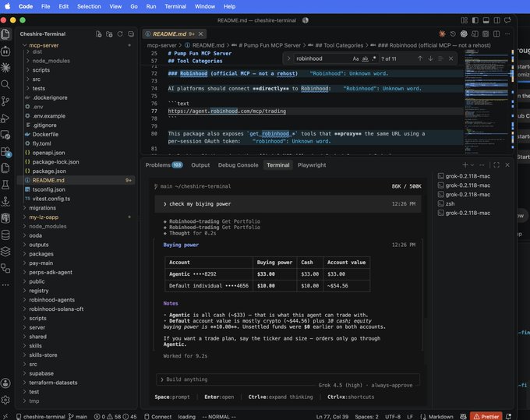Toggle bottom Panel visibility
530x420 pixels.
(x=486, y=20)
